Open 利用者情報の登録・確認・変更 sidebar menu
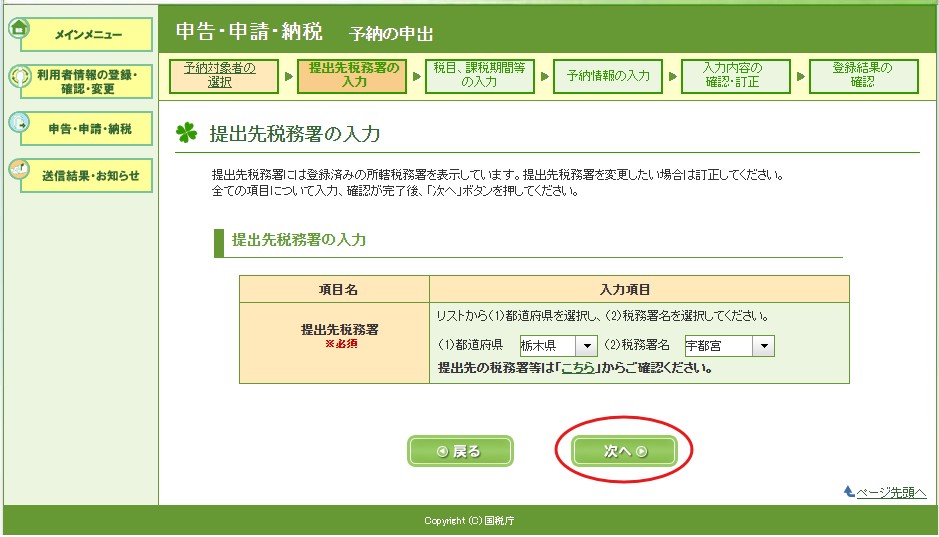This screenshot has height=537, width=939. tap(87, 82)
